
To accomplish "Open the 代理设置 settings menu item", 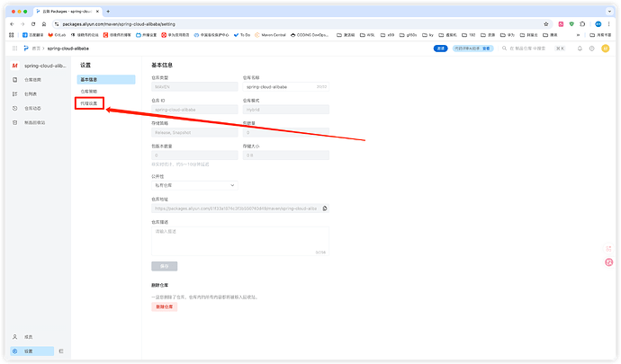I will point(89,103).
